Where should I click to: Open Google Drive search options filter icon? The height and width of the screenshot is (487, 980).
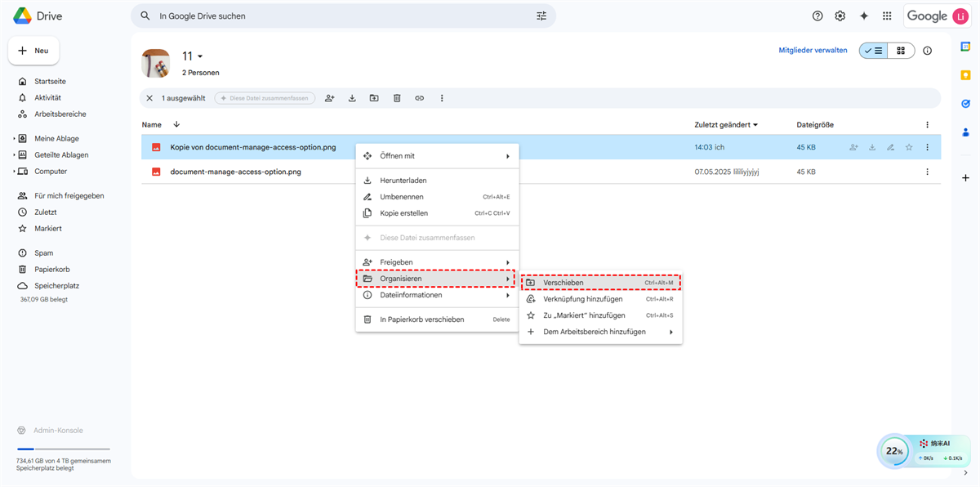click(x=541, y=16)
